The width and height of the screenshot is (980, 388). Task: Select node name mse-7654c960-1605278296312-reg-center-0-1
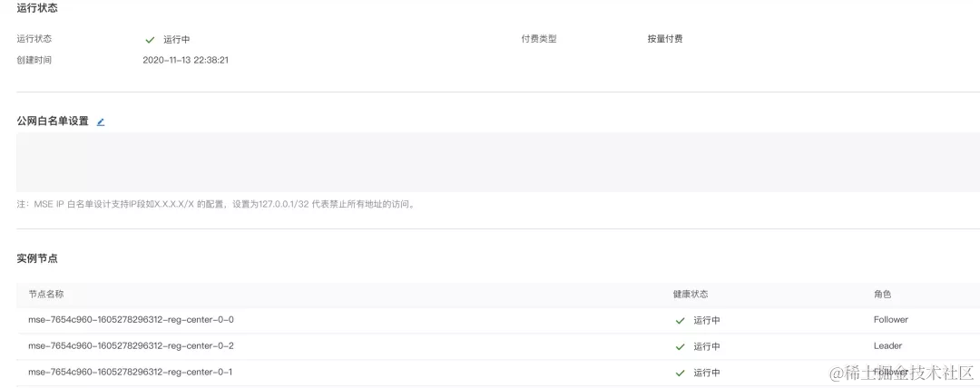point(130,373)
